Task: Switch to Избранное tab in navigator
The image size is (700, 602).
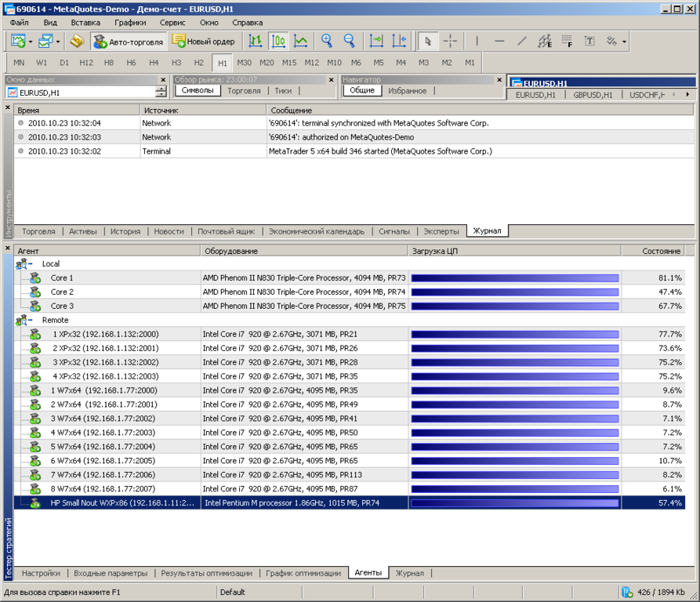Action: [x=407, y=91]
